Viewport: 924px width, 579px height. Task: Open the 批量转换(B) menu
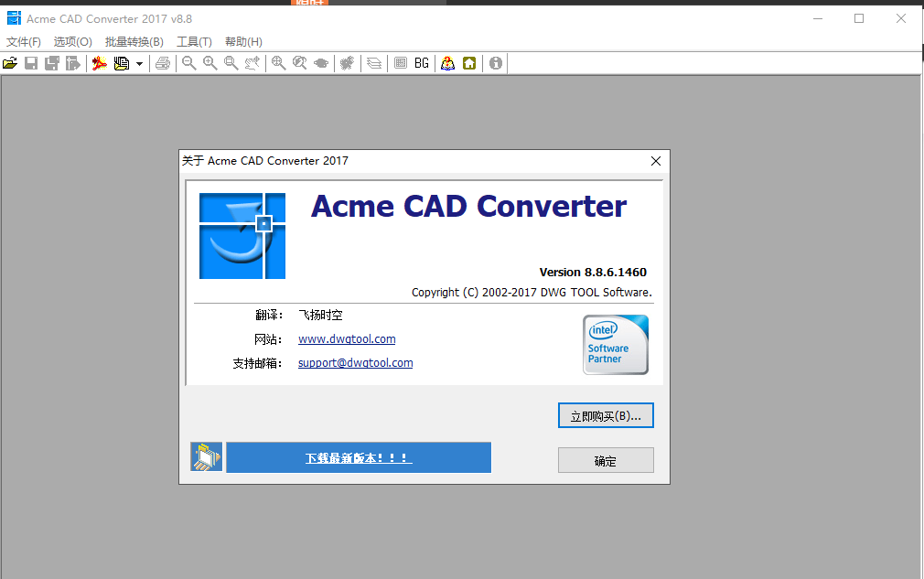(134, 41)
